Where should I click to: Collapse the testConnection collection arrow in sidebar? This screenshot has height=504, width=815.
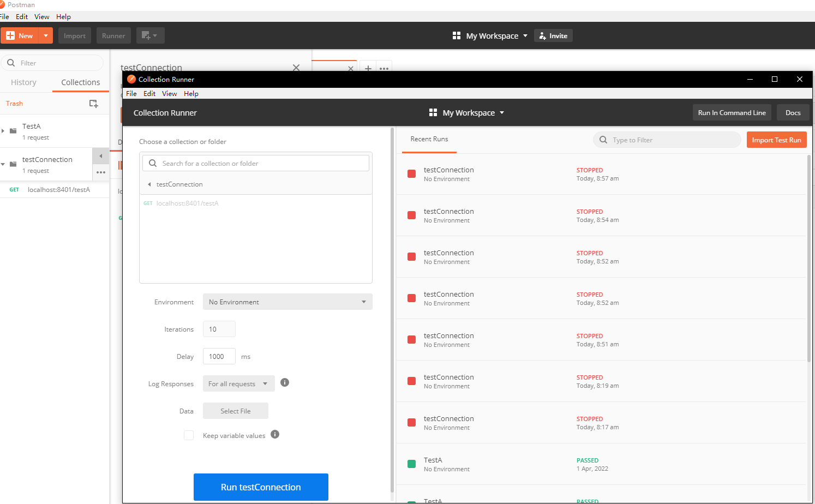[3, 164]
